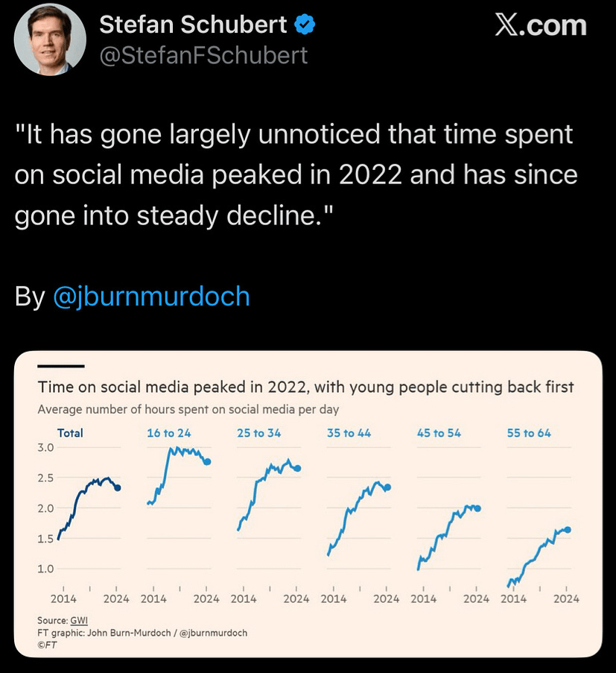
Task: Click the 55 to 64 line's end point
Action: tap(568, 530)
